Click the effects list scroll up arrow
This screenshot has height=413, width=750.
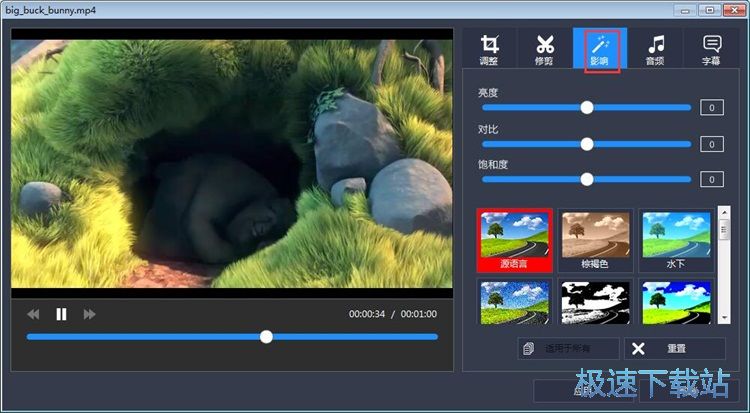point(724,212)
